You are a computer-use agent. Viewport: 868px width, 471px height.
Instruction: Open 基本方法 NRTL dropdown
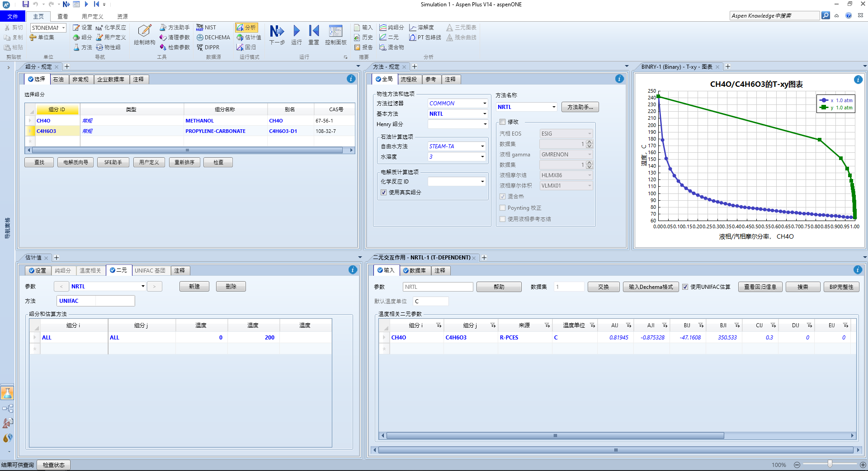(485, 114)
